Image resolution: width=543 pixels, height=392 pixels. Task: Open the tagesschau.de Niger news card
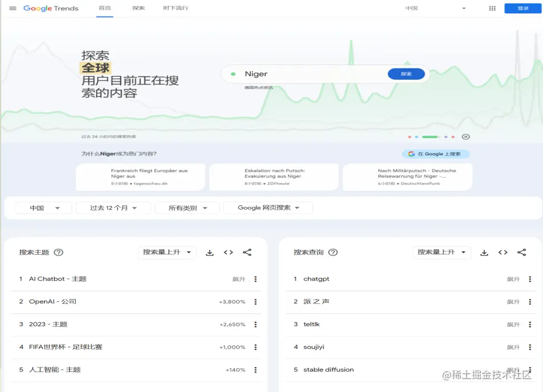[x=140, y=177]
